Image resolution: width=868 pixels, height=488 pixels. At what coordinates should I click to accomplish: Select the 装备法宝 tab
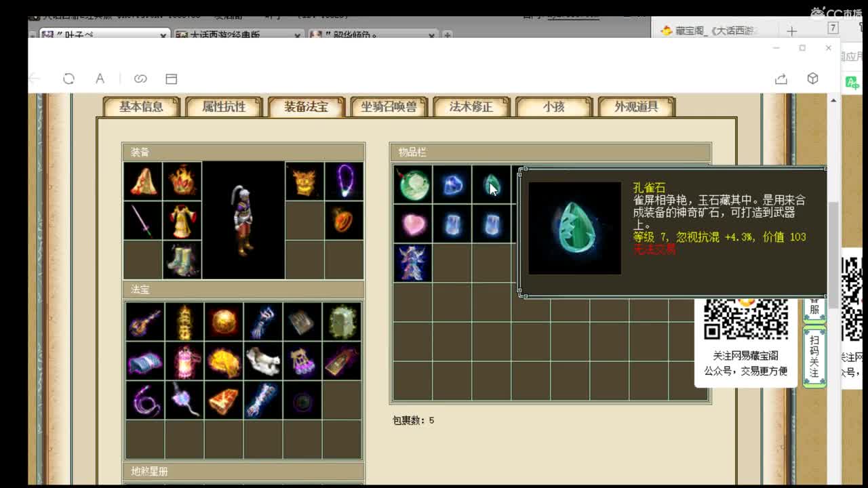[306, 107]
